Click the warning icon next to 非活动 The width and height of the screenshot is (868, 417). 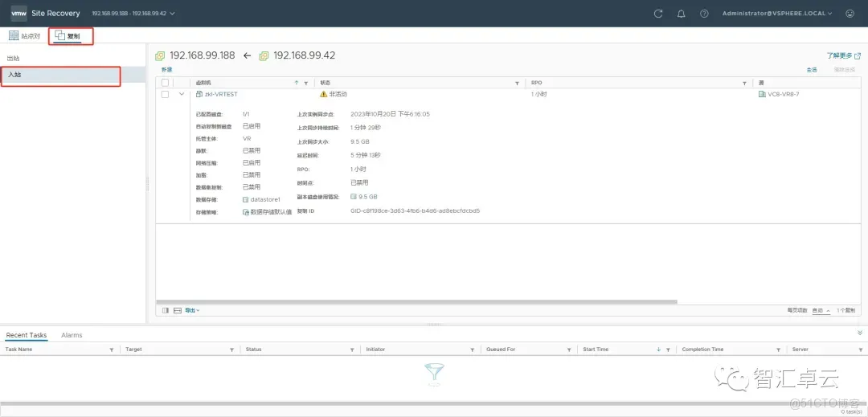pos(324,94)
